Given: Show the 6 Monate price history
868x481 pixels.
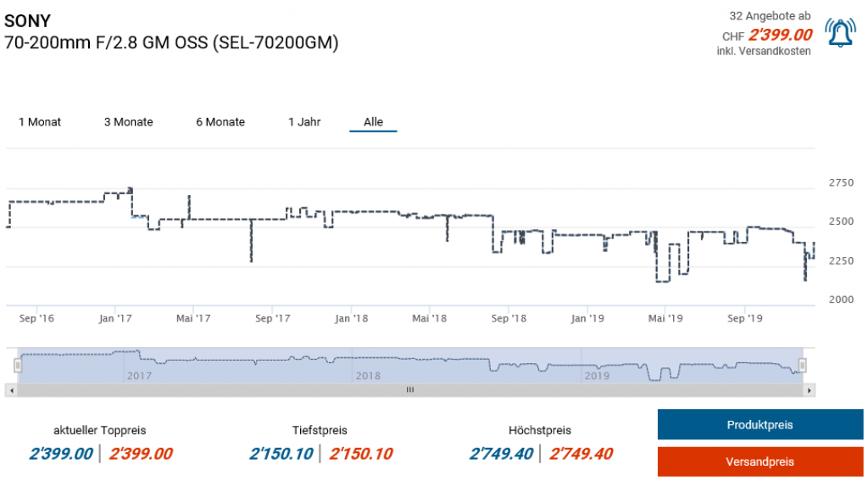Looking at the screenshot, I should click(x=220, y=122).
